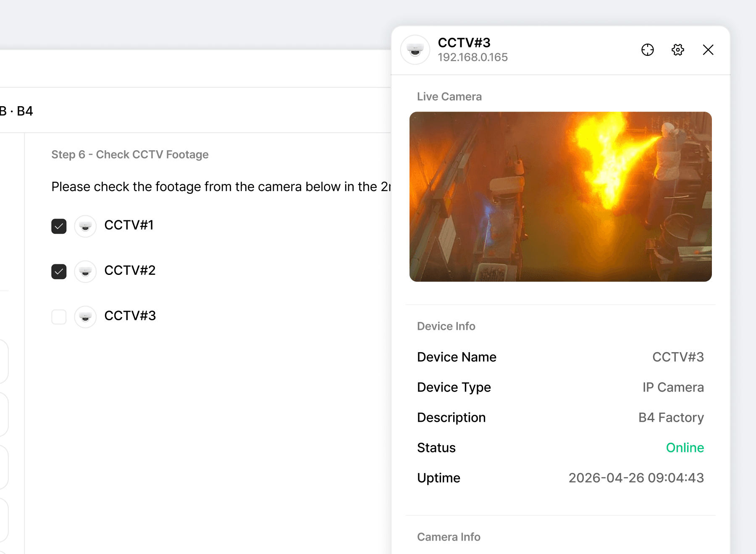Click the dome camera icon beside CCTV#1
The width and height of the screenshot is (756, 554).
tap(85, 226)
